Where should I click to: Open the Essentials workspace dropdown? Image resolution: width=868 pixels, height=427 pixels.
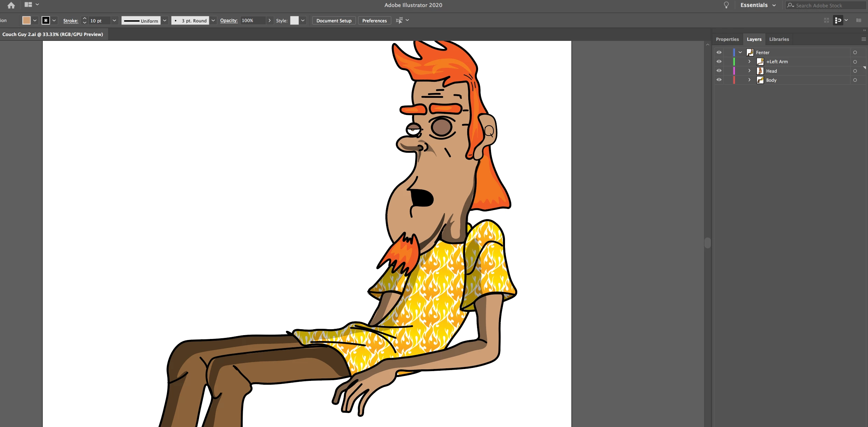(758, 5)
